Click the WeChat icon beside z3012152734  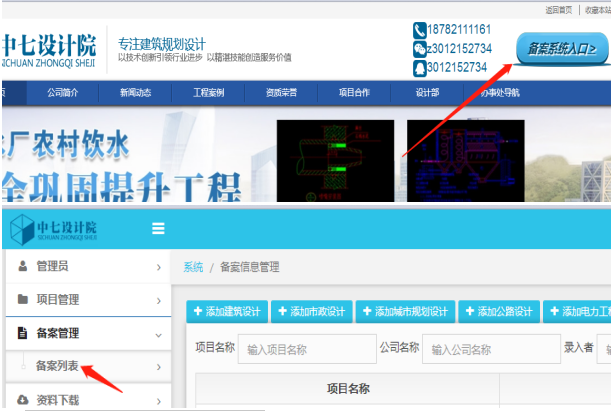419,49
